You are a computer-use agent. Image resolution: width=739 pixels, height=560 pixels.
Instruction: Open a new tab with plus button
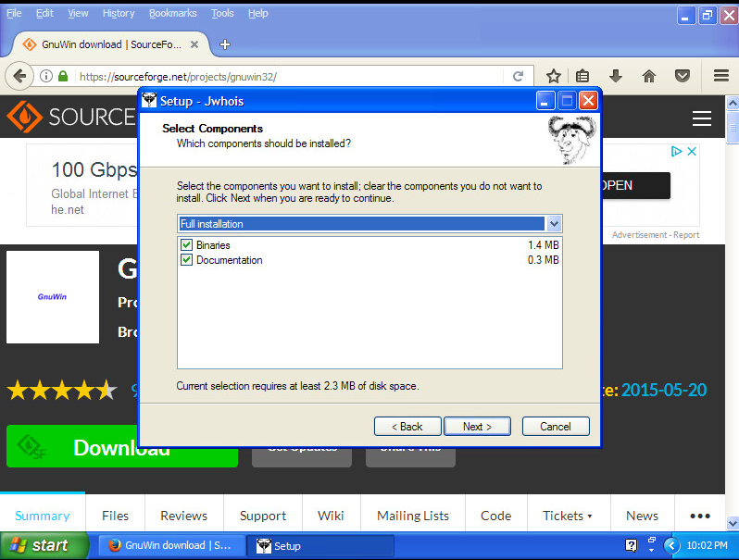coord(225,44)
